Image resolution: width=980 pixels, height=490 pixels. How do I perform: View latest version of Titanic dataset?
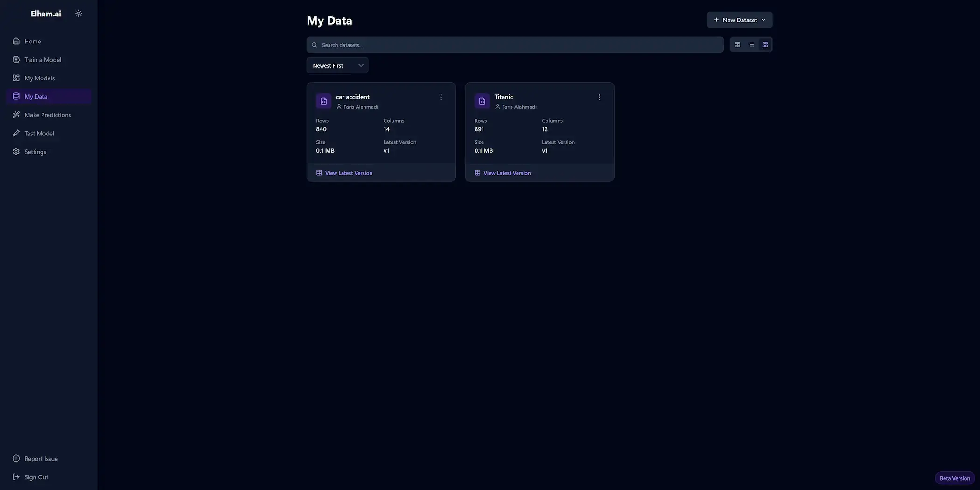507,173
